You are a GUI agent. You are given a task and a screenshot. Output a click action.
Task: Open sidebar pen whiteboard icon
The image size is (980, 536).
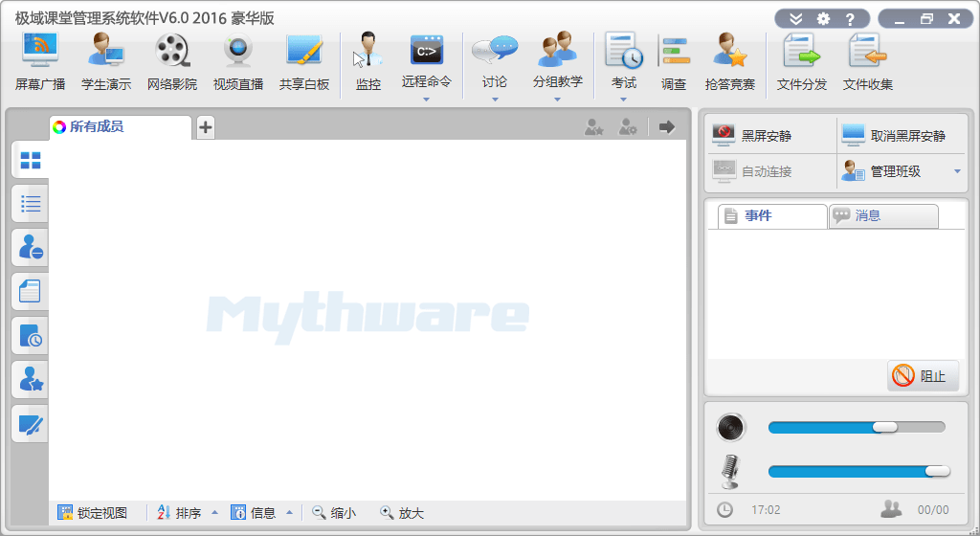point(30,425)
